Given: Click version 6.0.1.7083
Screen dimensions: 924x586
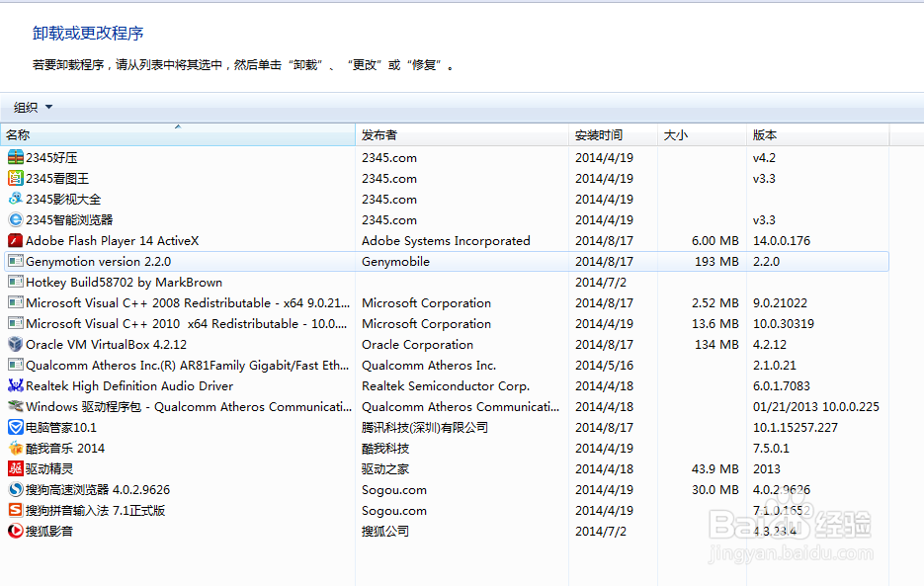Looking at the screenshot, I should [x=782, y=386].
